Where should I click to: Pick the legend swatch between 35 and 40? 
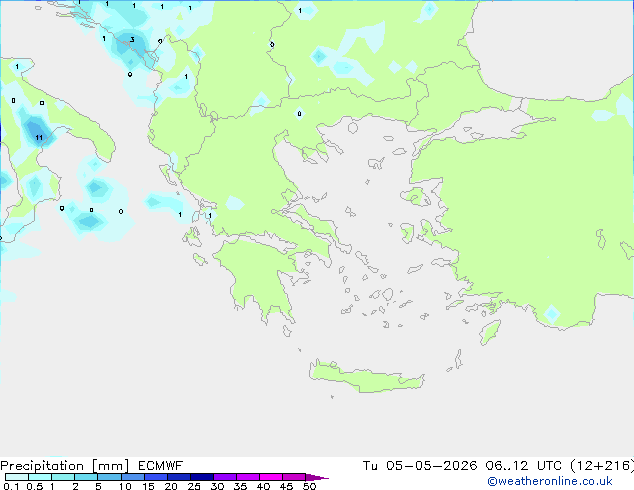pyautogui.click(x=247, y=477)
